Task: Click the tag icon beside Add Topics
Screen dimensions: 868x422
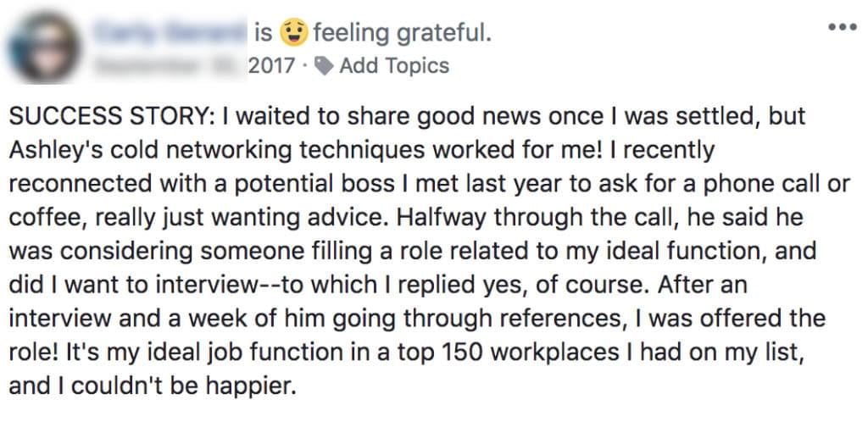Action: tap(324, 66)
